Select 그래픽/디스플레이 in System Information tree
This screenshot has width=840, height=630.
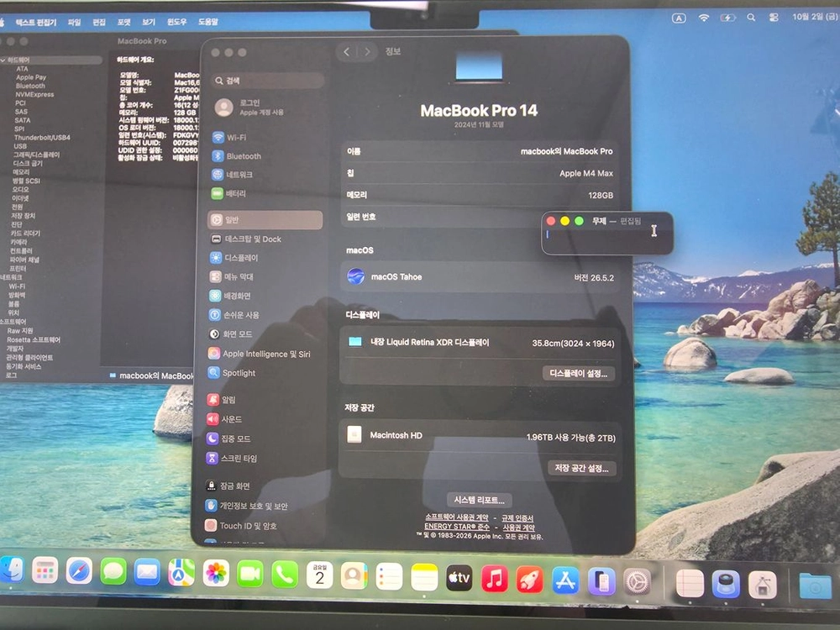[x=36, y=155]
